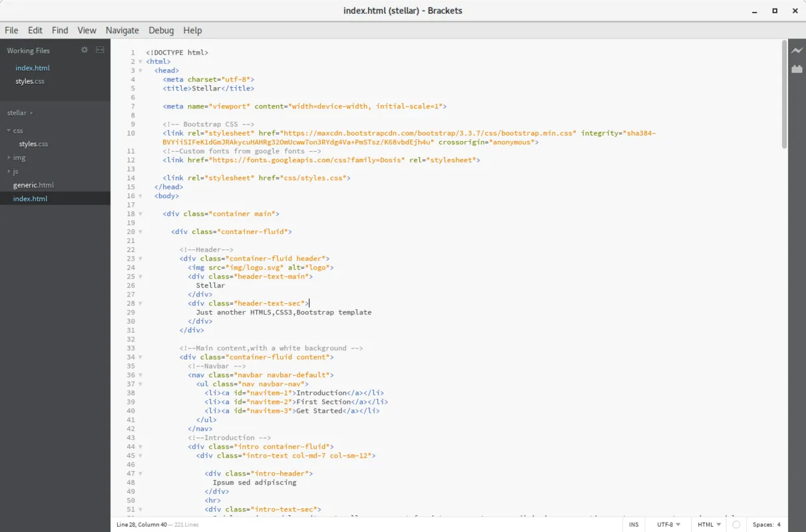Open the Extension Manager brick icon

click(x=797, y=68)
